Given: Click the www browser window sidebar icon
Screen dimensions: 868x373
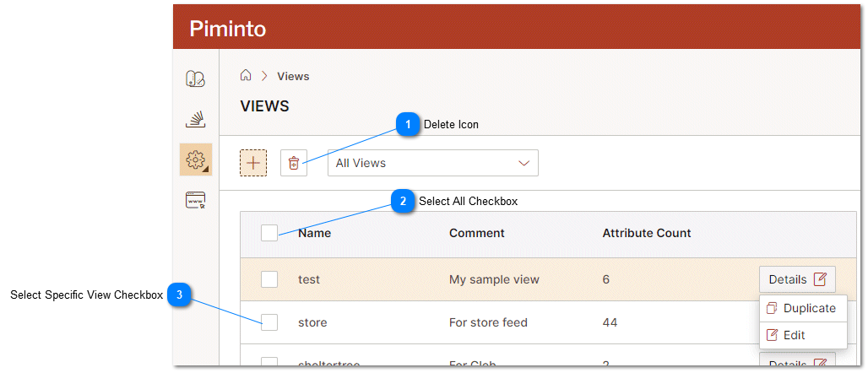Looking at the screenshot, I should (195, 200).
